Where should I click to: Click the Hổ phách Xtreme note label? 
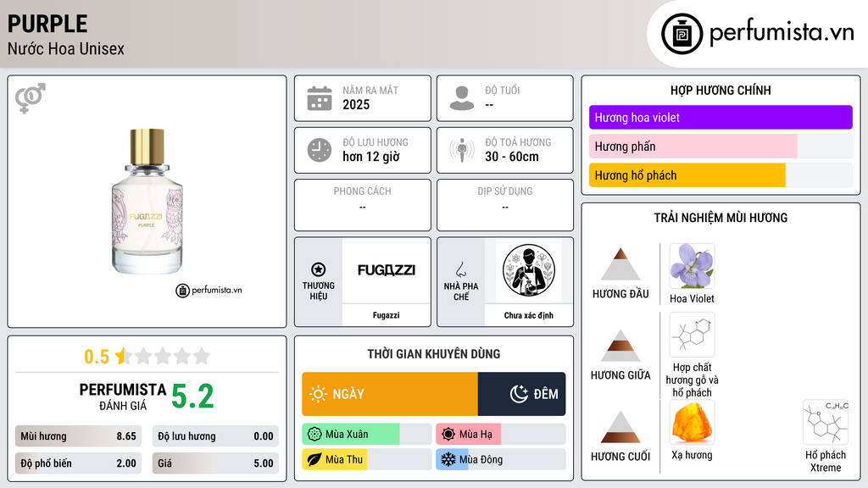(x=826, y=461)
